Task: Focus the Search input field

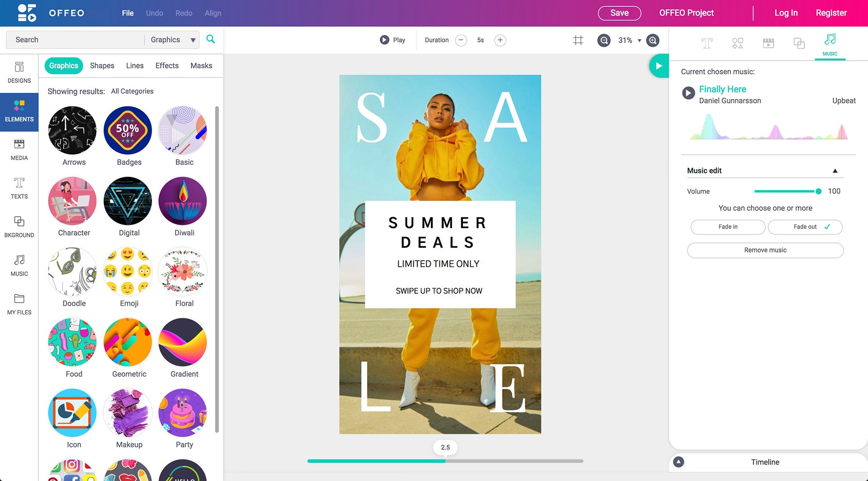Action: [x=76, y=40]
